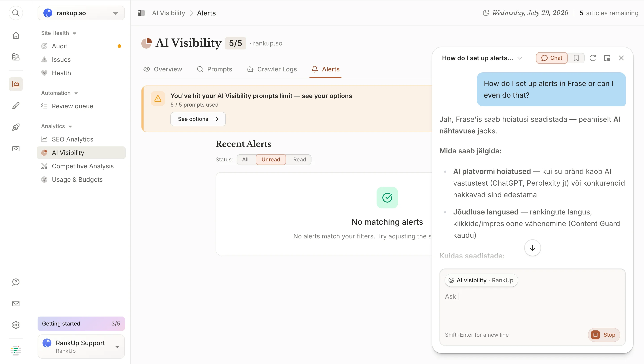
Task: Switch to the Prompts tab
Action: click(214, 69)
